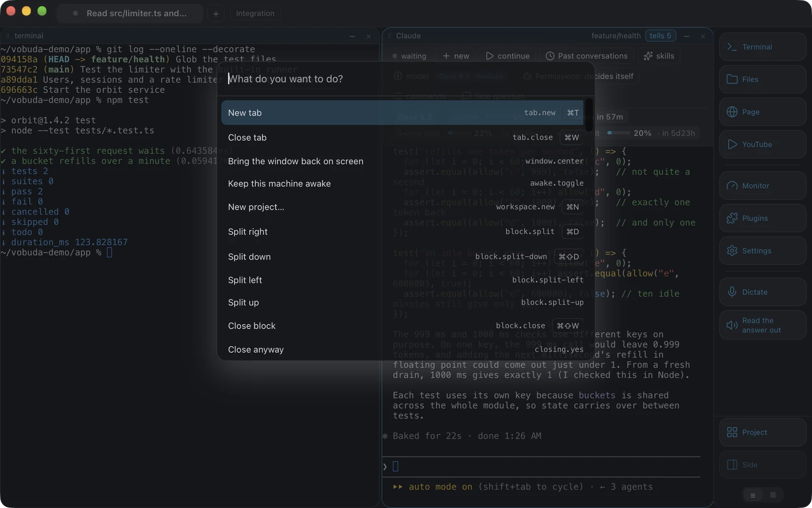Click the Claude prompt input line
The image size is (812, 508).
point(541,466)
